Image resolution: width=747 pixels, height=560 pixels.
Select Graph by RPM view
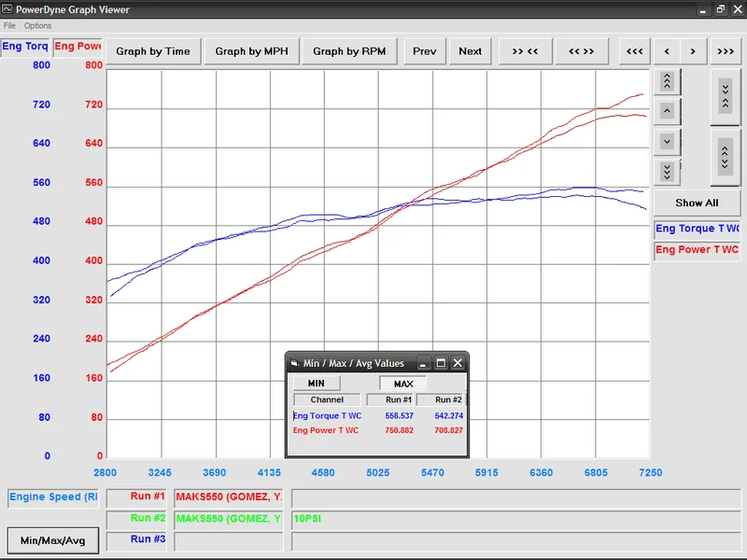coord(349,51)
